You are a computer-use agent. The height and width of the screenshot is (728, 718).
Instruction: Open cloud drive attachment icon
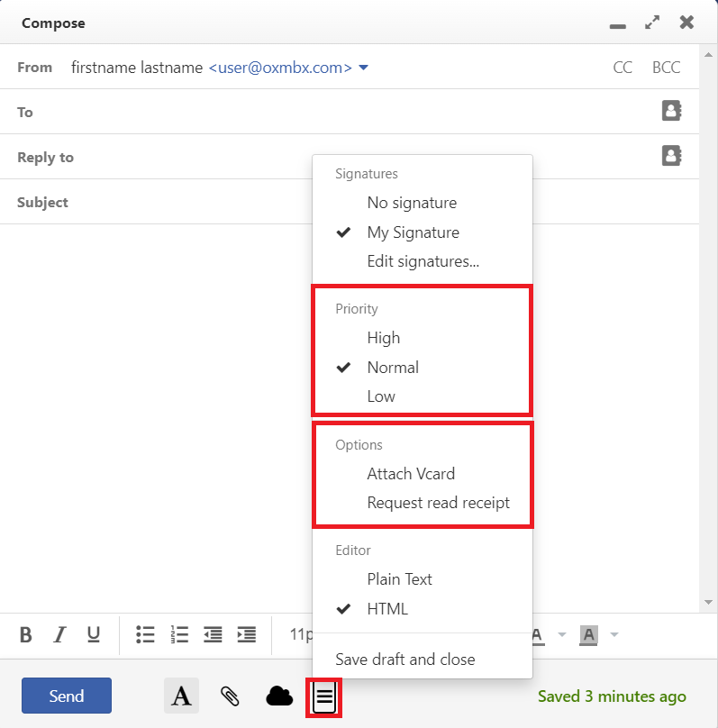[279, 696]
